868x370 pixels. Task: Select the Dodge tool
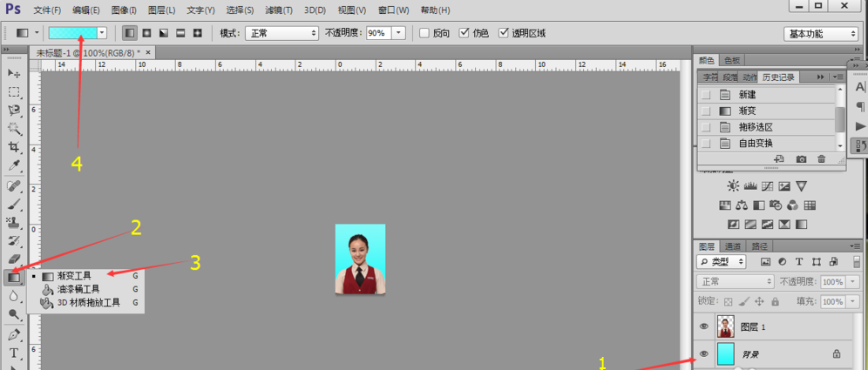(x=14, y=314)
